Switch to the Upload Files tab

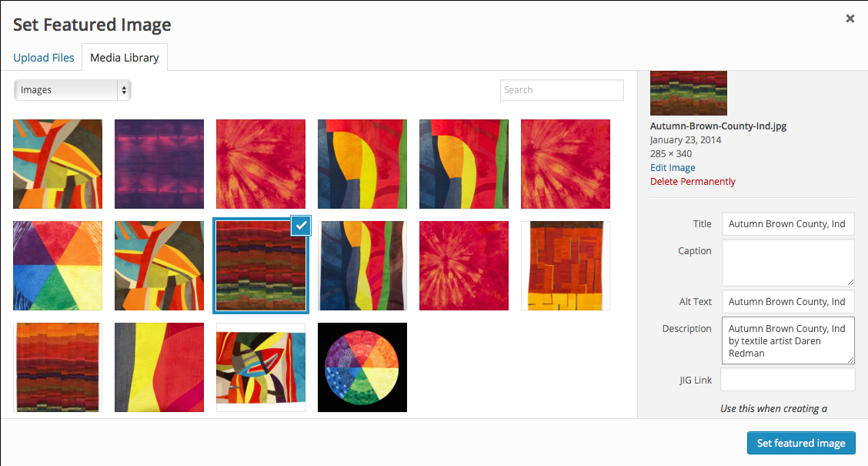(44, 58)
